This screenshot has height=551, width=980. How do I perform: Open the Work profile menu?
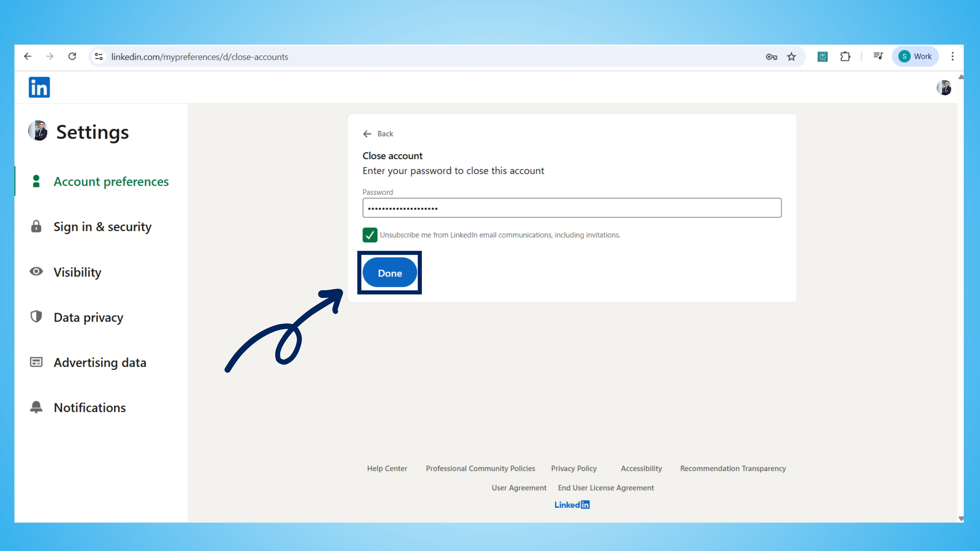tap(915, 56)
